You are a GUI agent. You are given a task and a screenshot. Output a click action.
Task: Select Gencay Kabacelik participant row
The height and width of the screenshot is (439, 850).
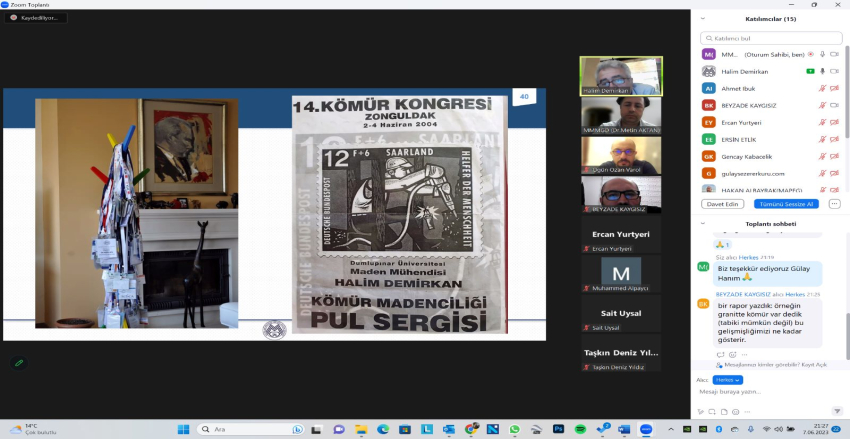point(771,157)
